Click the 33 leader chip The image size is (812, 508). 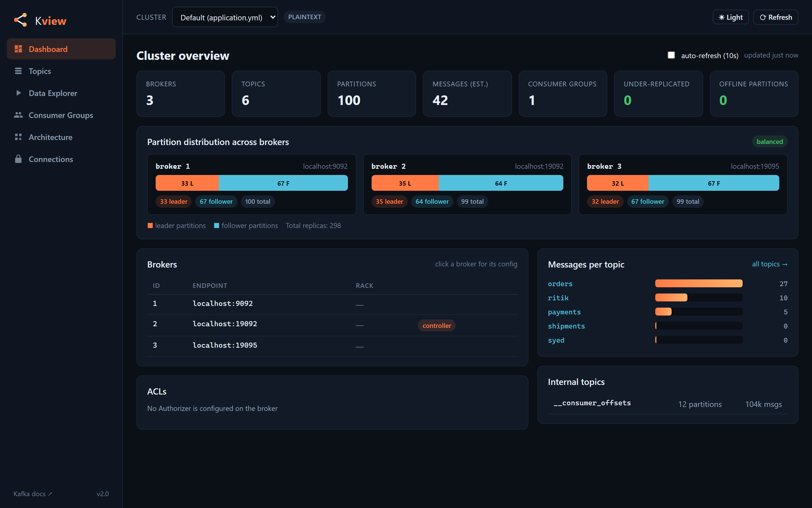pyautogui.click(x=173, y=201)
